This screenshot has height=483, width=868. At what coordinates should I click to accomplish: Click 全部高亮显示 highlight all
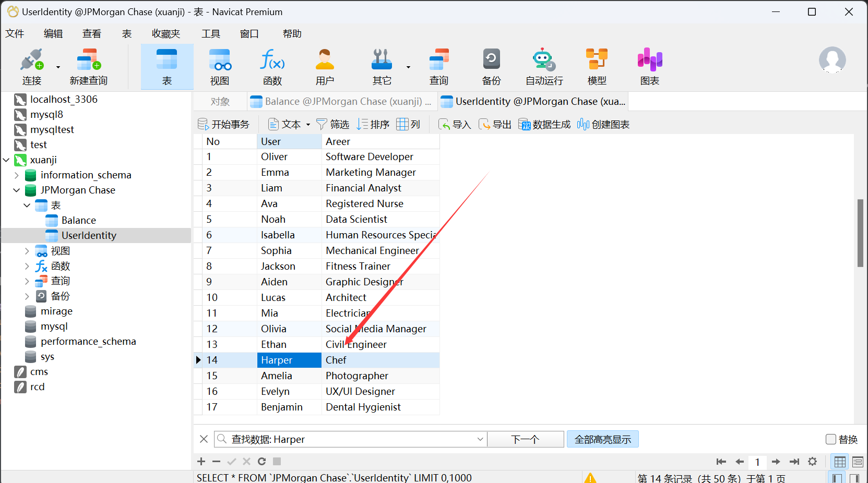[603, 439]
